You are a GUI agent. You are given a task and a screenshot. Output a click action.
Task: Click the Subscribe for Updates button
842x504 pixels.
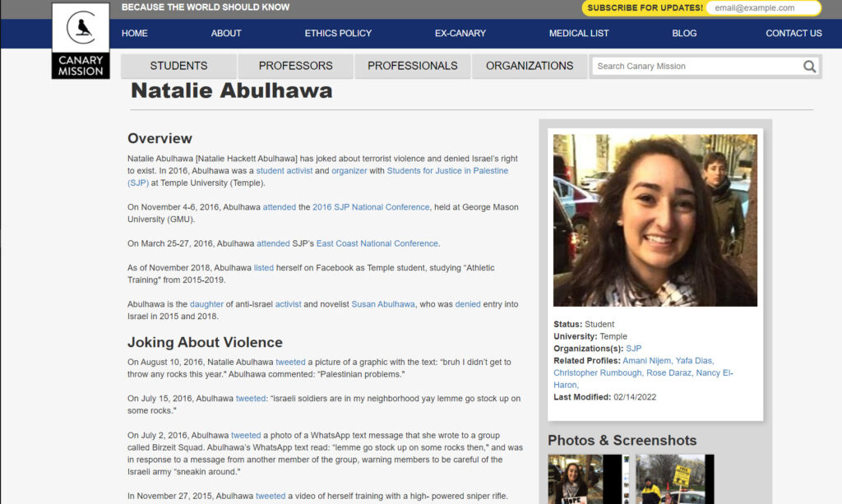tap(645, 8)
